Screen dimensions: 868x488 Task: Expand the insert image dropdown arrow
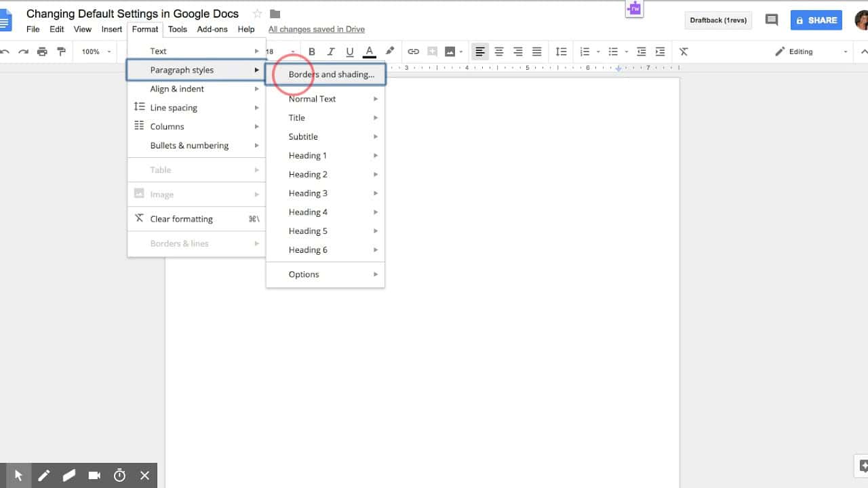point(461,52)
